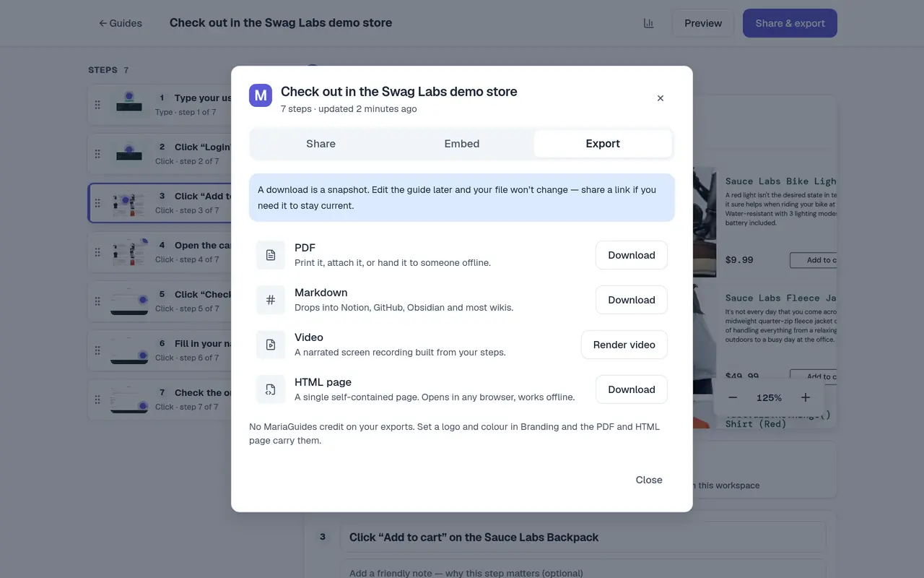Zoom in with the plus icon
This screenshot has height=578, width=924.
806,397
